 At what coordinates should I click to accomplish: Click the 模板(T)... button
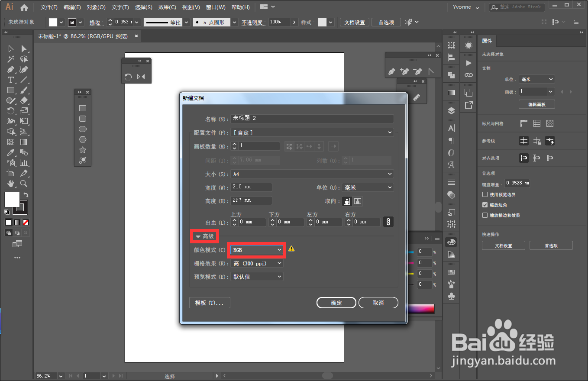(x=210, y=303)
